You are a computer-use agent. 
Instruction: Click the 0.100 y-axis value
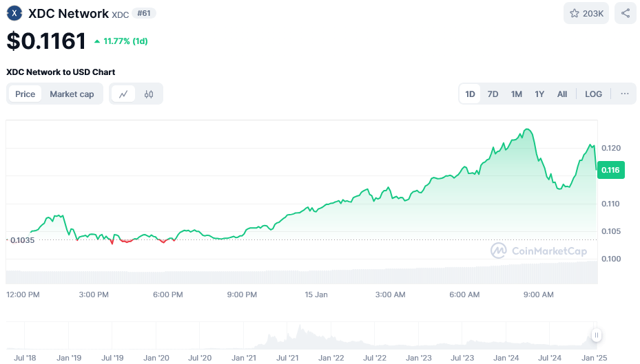pos(611,259)
